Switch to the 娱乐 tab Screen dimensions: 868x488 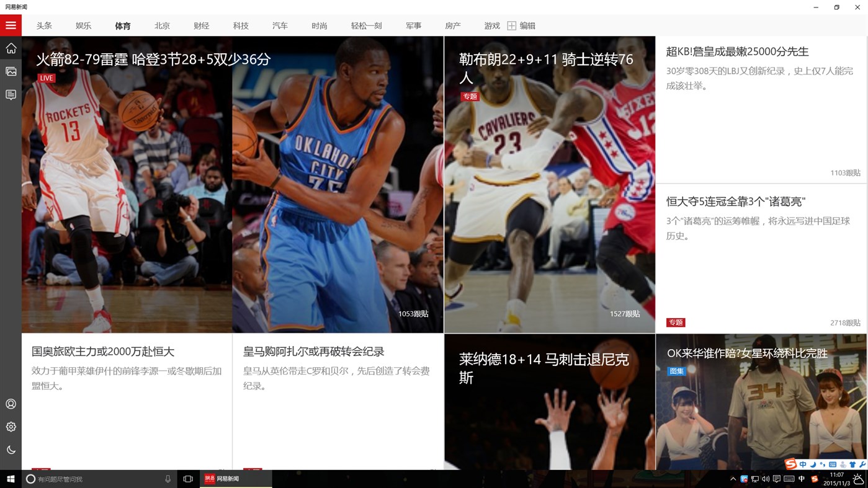pyautogui.click(x=83, y=25)
